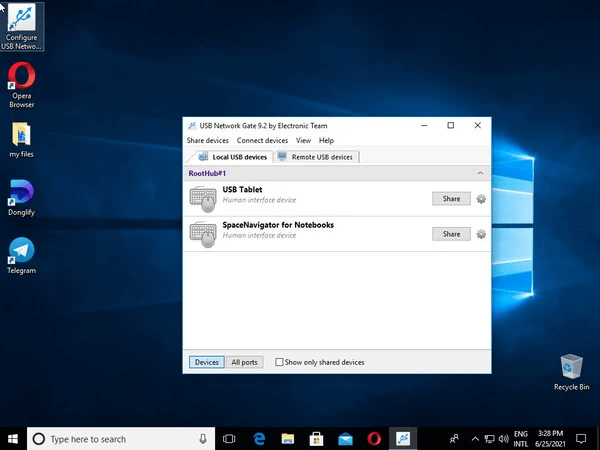600x450 pixels.
Task: Open the Share devices menu
Action: (208, 141)
